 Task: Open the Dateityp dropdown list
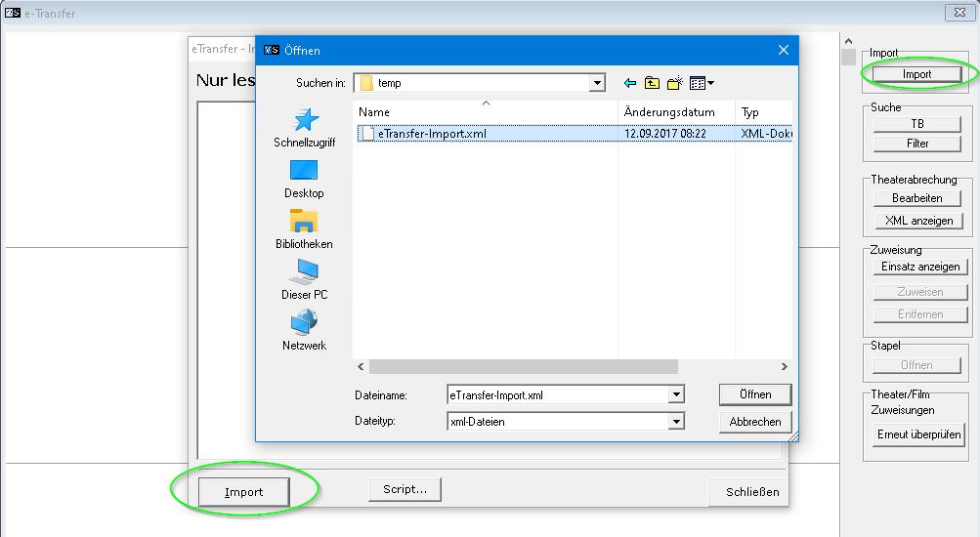pos(676,422)
